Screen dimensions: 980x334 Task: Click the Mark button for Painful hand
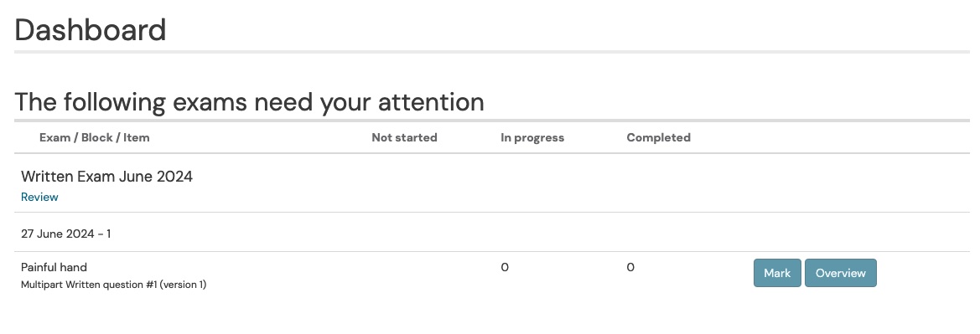[x=777, y=273]
